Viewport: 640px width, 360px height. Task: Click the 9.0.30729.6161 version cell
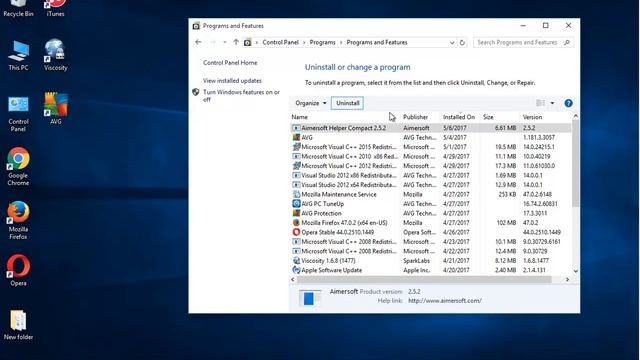click(x=542, y=242)
